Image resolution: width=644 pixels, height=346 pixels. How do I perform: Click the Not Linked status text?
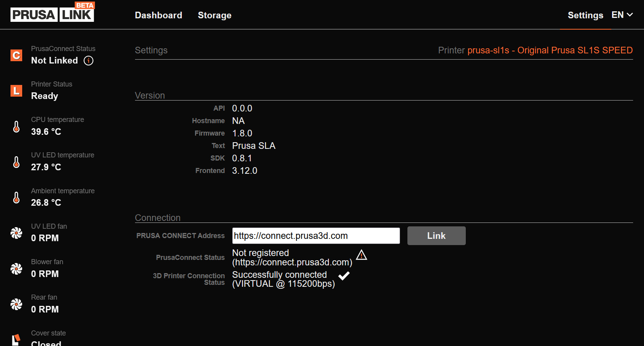tap(54, 60)
